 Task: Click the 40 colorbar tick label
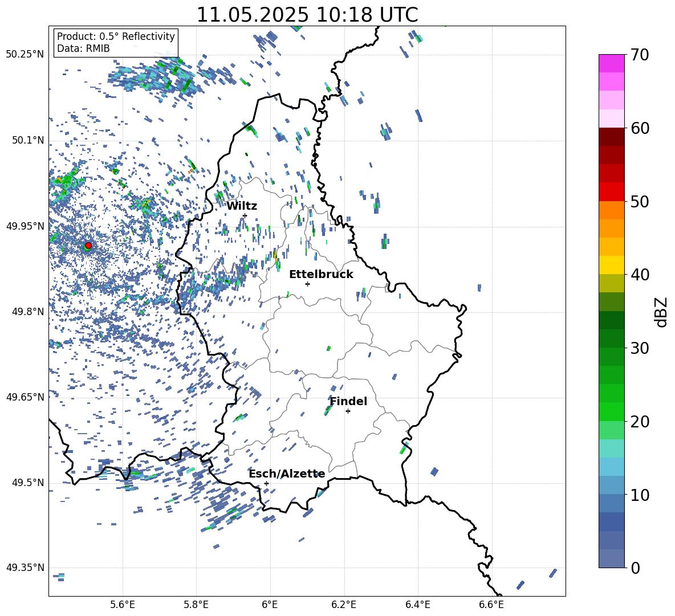click(640, 275)
